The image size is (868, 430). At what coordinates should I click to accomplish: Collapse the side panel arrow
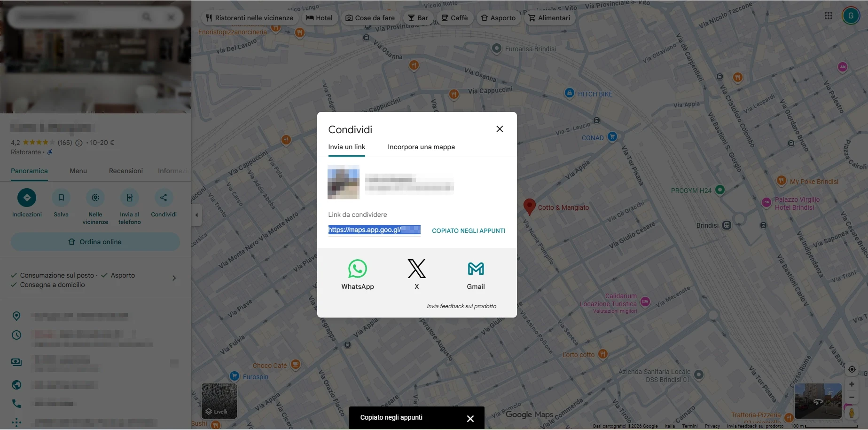pos(196,215)
